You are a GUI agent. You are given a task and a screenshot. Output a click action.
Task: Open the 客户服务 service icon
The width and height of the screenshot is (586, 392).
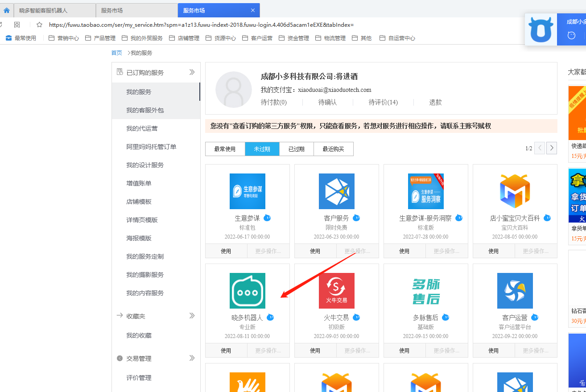(337, 191)
